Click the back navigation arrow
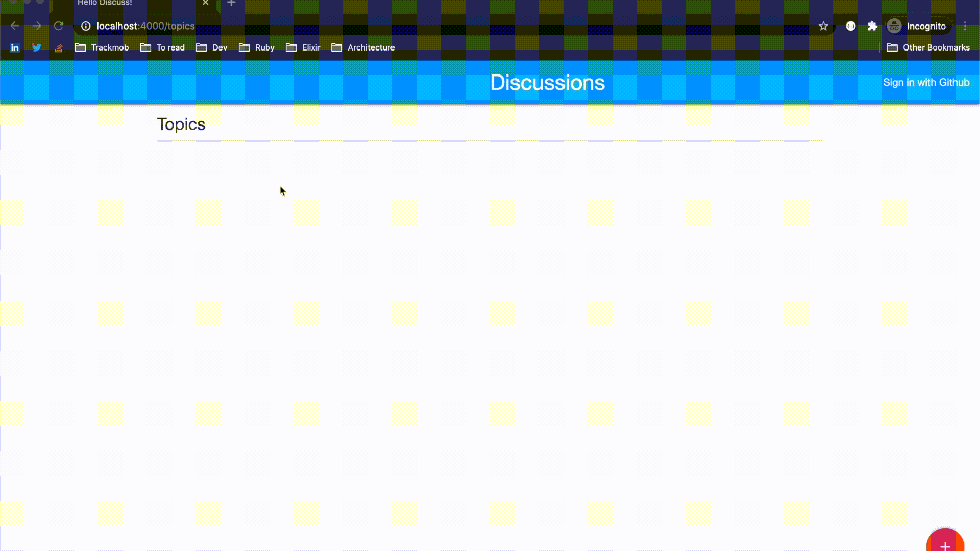This screenshot has width=980, height=551. click(15, 26)
